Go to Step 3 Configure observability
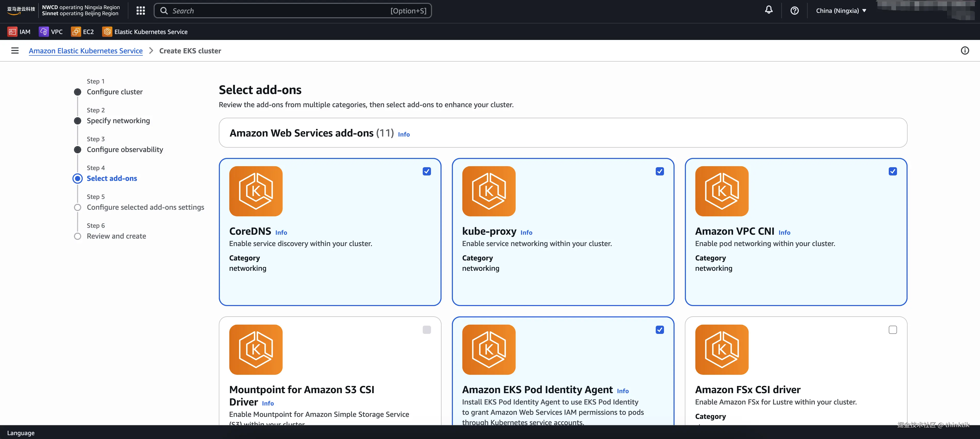This screenshot has width=980, height=439. (125, 149)
